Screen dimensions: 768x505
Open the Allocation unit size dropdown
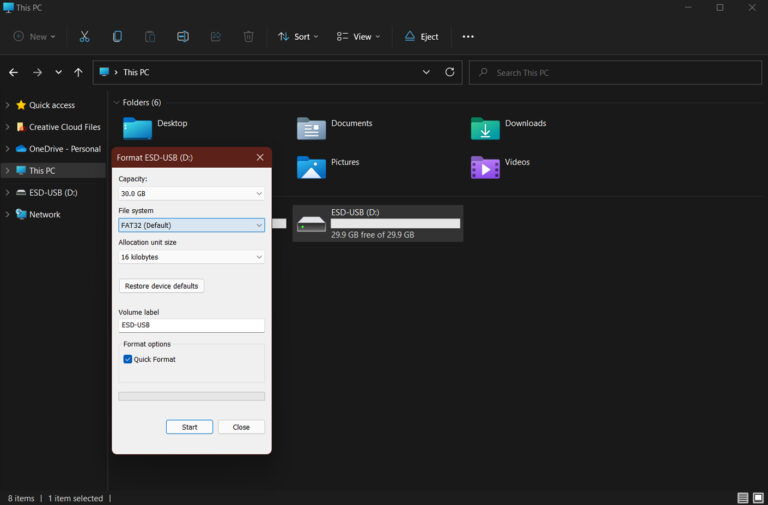191,257
